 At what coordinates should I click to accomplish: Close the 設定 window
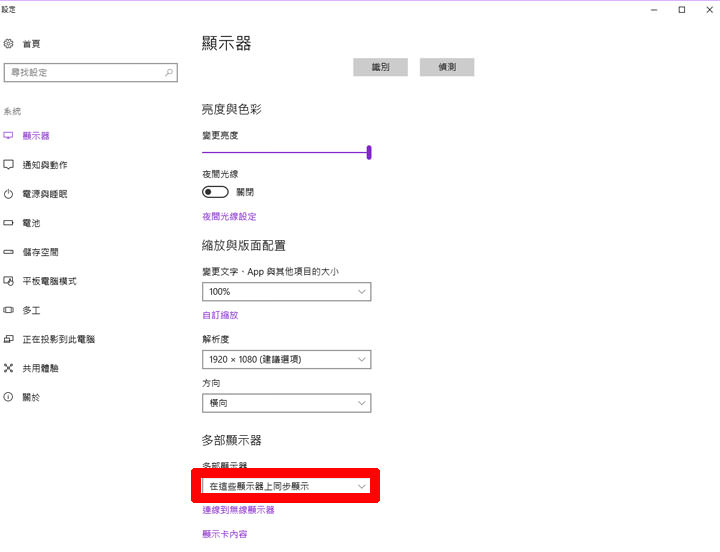point(709,10)
